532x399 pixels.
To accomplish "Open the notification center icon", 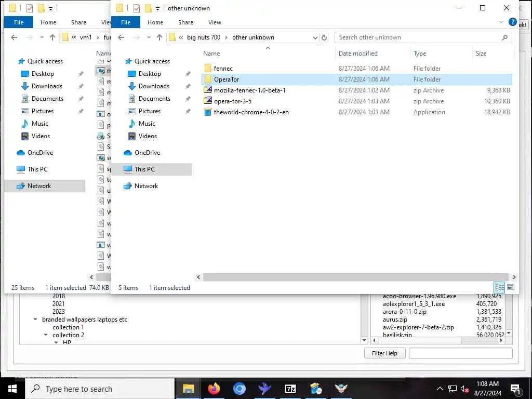I will click(515, 389).
